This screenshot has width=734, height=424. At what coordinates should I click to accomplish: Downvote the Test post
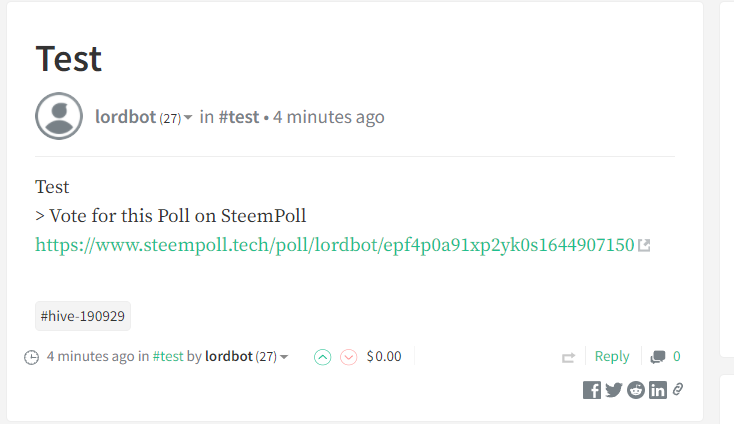point(348,357)
